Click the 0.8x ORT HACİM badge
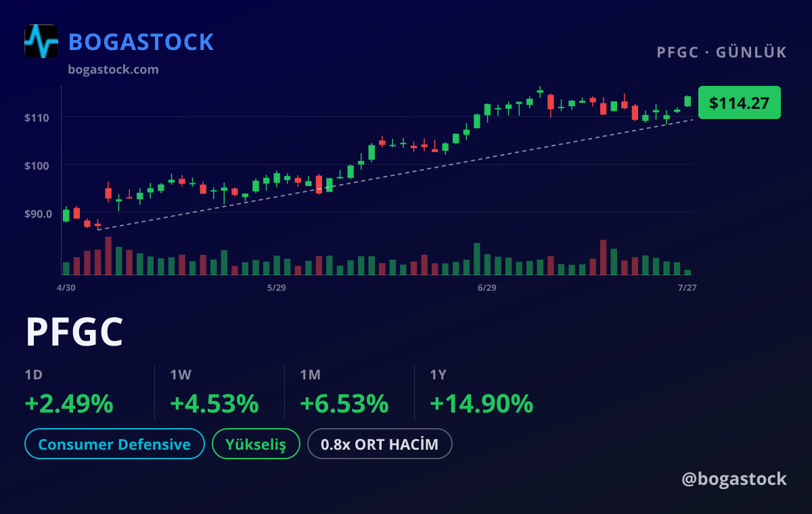The image size is (812, 514). point(380,444)
